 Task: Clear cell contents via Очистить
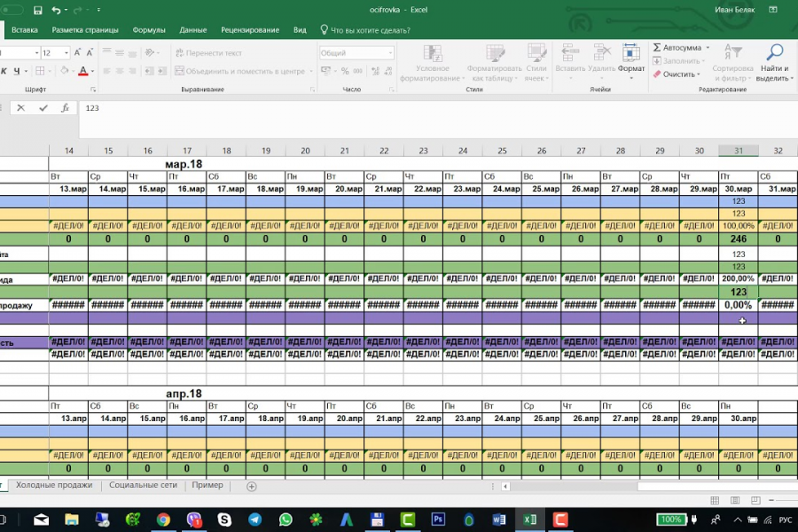pyautogui.click(x=675, y=74)
